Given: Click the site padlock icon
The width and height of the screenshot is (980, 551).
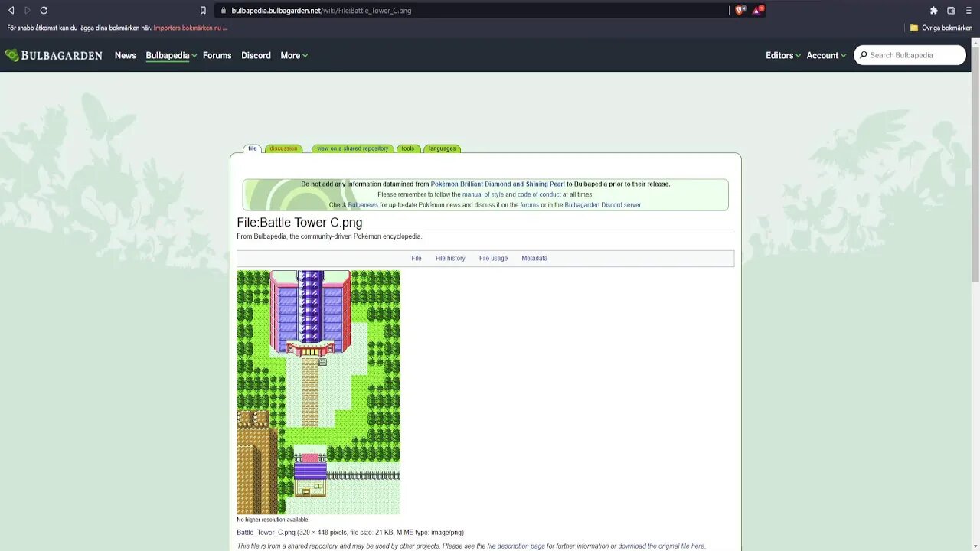Looking at the screenshot, I should 223,11.
